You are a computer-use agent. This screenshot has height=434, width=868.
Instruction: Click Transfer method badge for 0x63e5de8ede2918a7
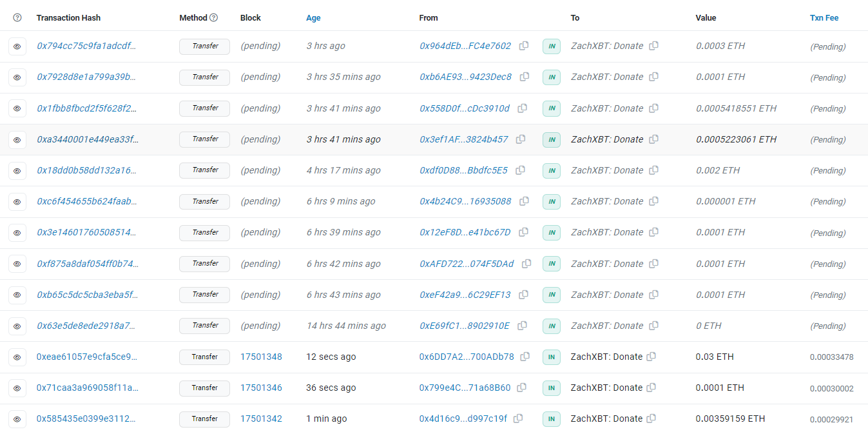click(x=205, y=326)
